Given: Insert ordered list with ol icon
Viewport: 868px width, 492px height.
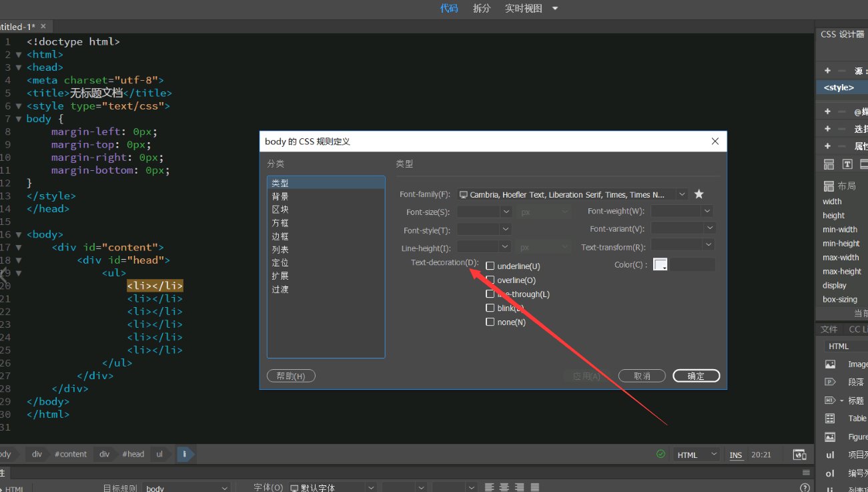Looking at the screenshot, I should (x=830, y=473).
